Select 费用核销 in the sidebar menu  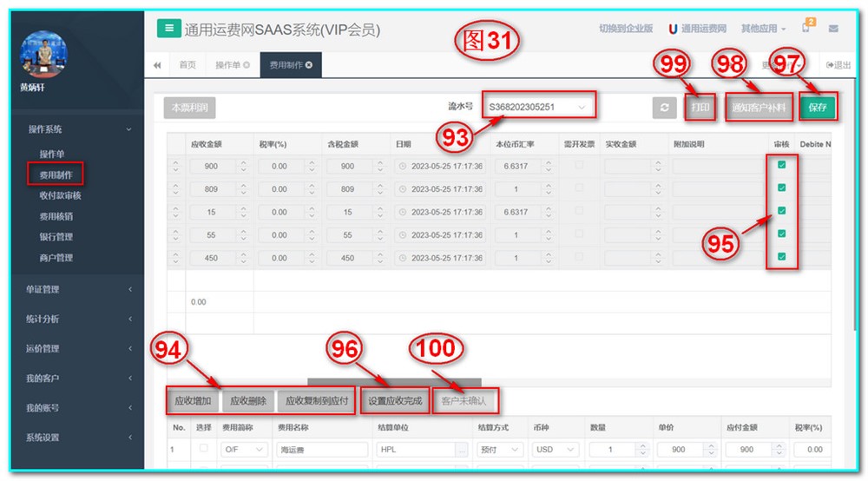click(x=60, y=216)
